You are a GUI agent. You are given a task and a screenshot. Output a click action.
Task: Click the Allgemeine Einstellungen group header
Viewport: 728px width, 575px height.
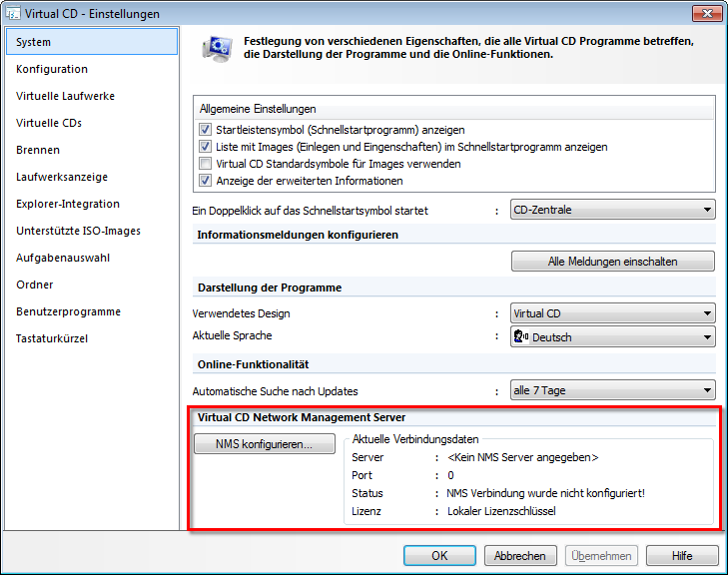click(x=258, y=109)
